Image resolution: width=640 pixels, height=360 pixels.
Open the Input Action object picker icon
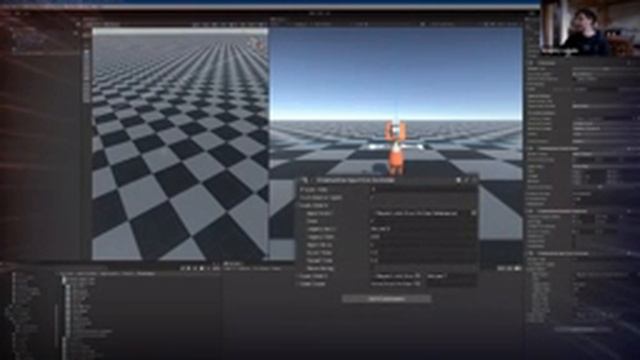click(473, 213)
